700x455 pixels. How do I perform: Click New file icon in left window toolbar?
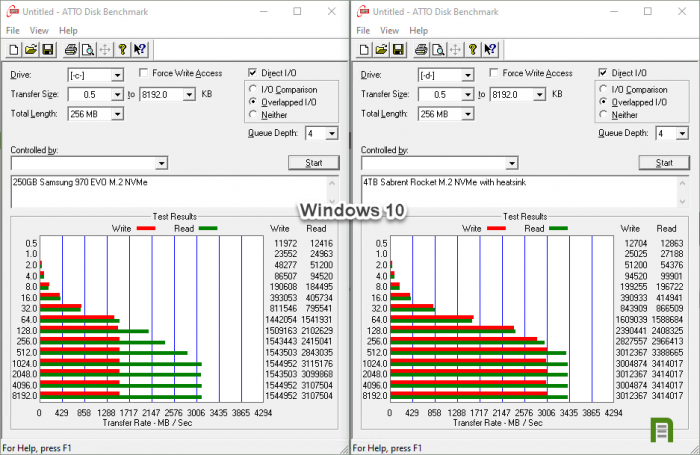tap(14, 50)
